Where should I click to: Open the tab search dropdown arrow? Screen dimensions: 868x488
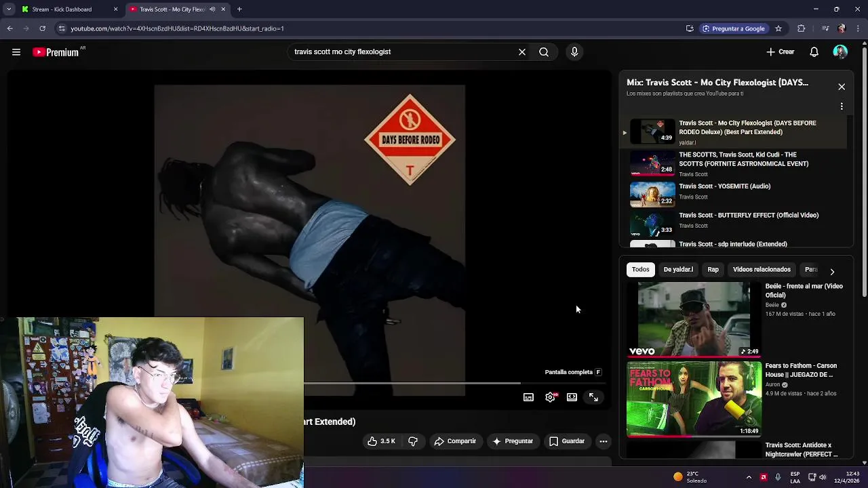click(x=9, y=9)
